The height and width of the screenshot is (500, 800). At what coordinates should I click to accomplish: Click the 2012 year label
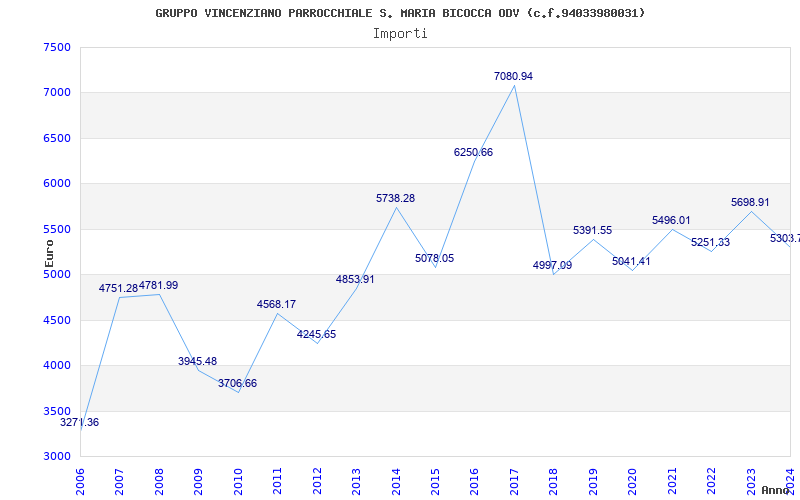317,482
